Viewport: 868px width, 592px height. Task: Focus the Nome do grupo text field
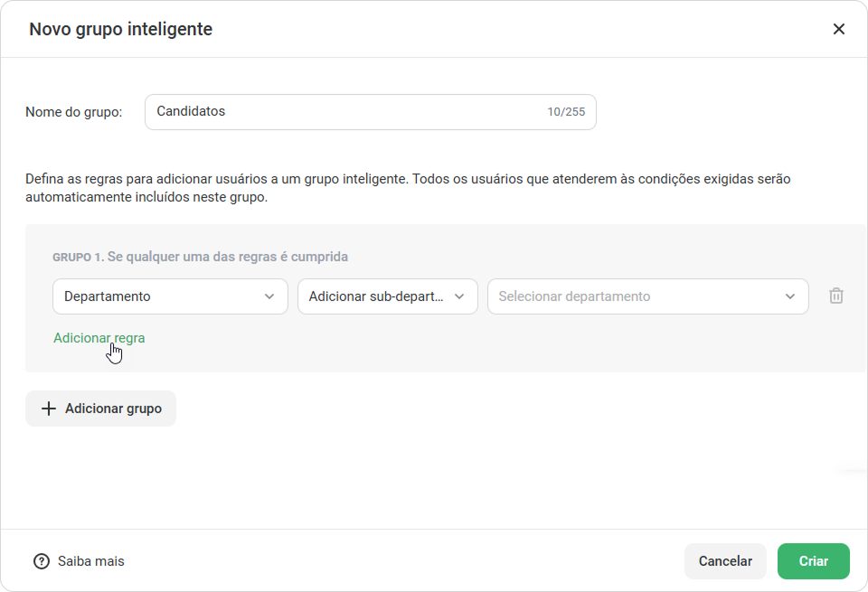pyautogui.click(x=371, y=112)
